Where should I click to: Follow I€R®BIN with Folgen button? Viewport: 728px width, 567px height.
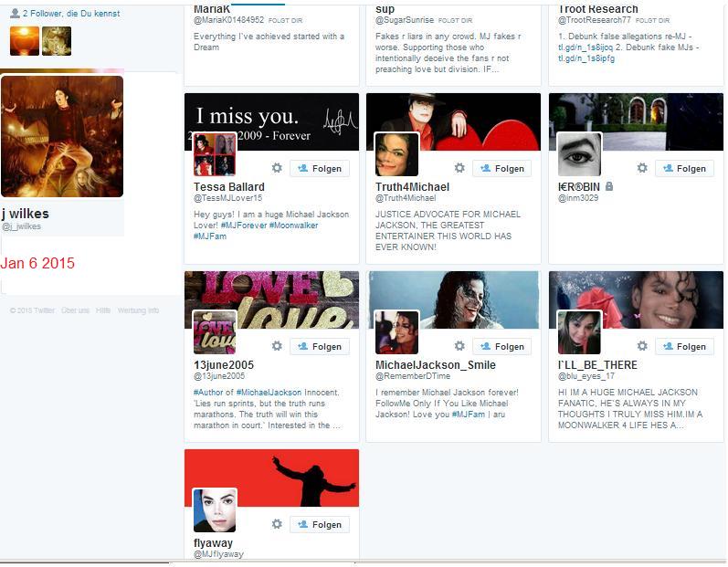[684, 168]
